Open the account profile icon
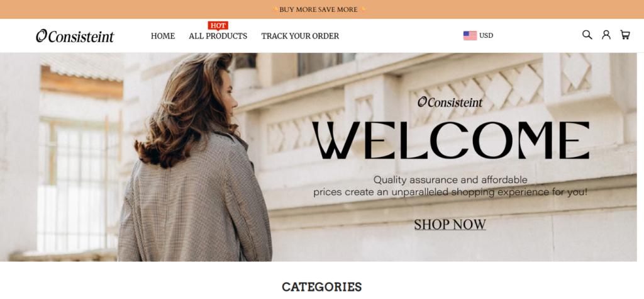This screenshot has width=644, height=299. (x=606, y=35)
